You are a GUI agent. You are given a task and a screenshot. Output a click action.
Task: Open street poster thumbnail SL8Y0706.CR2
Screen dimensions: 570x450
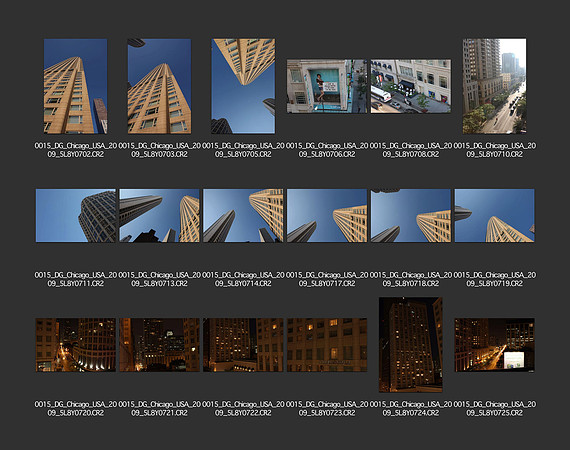point(327,86)
